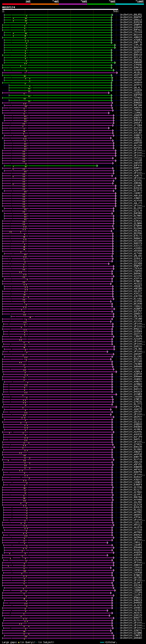Click the white query sequence bar
The height and width of the screenshot is (644, 146).
click(x=60, y=9)
